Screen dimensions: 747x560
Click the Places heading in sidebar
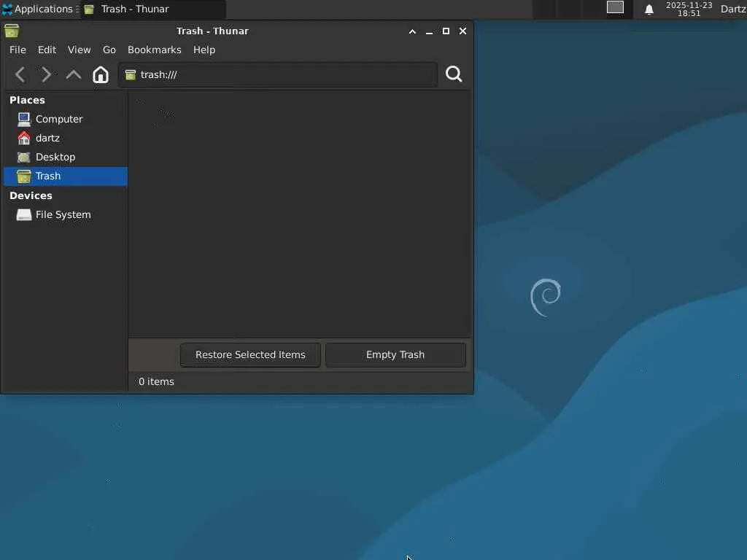(x=27, y=100)
